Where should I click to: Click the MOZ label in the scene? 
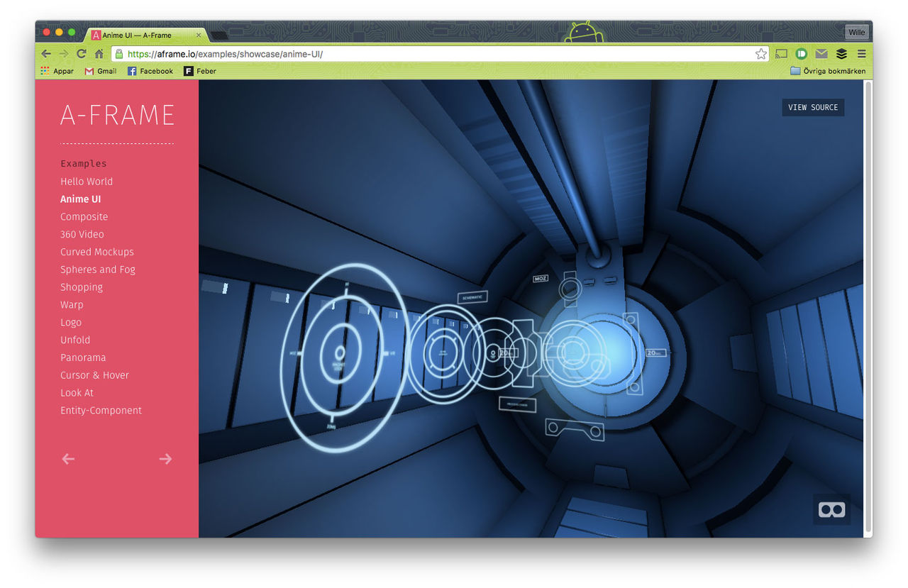point(541,279)
